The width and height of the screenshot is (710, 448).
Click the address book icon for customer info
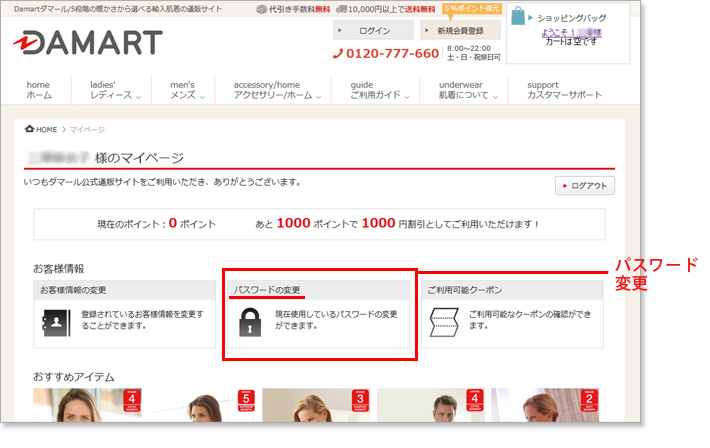click(56, 323)
